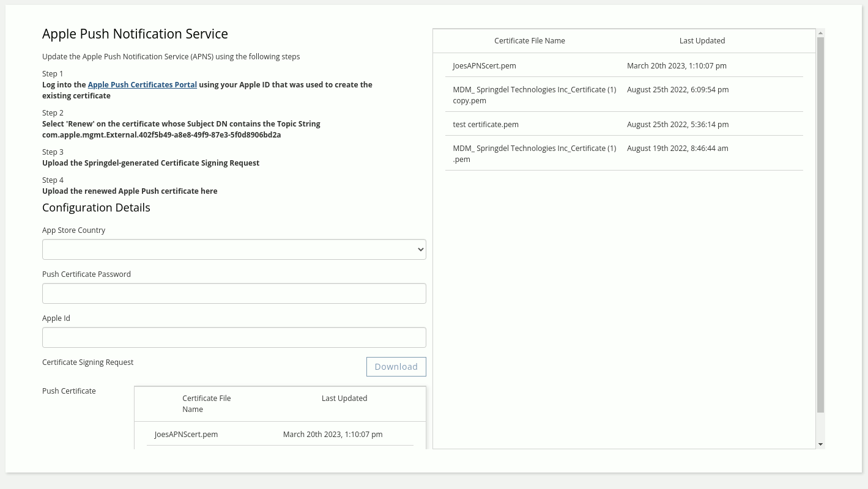Select the test certificate.pem row

pyautogui.click(x=486, y=124)
